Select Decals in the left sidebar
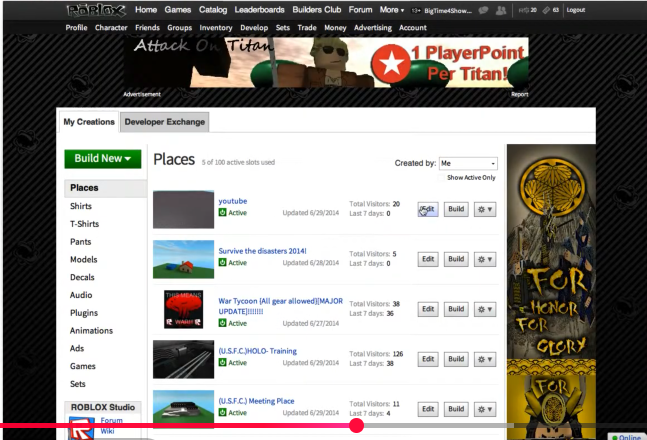This screenshot has width=647, height=440. pyautogui.click(x=82, y=277)
